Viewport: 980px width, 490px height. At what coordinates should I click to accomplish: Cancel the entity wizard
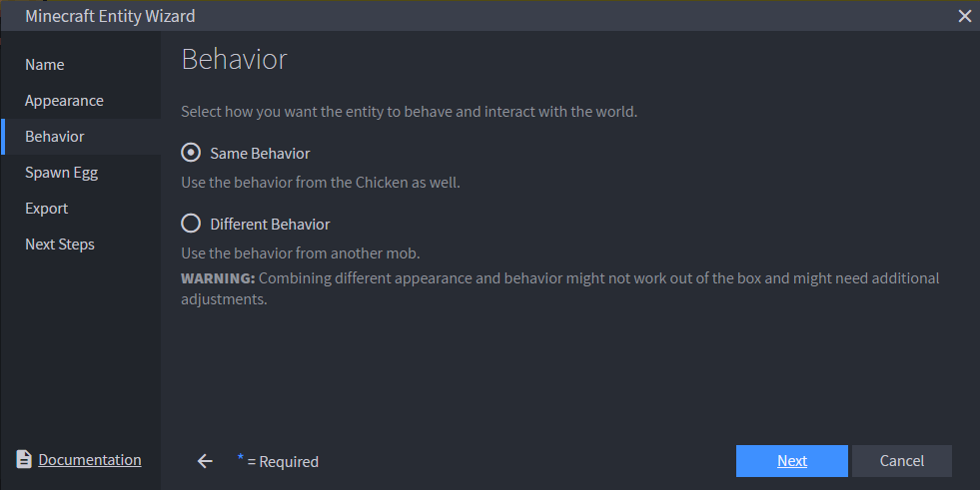(x=902, y=461)
